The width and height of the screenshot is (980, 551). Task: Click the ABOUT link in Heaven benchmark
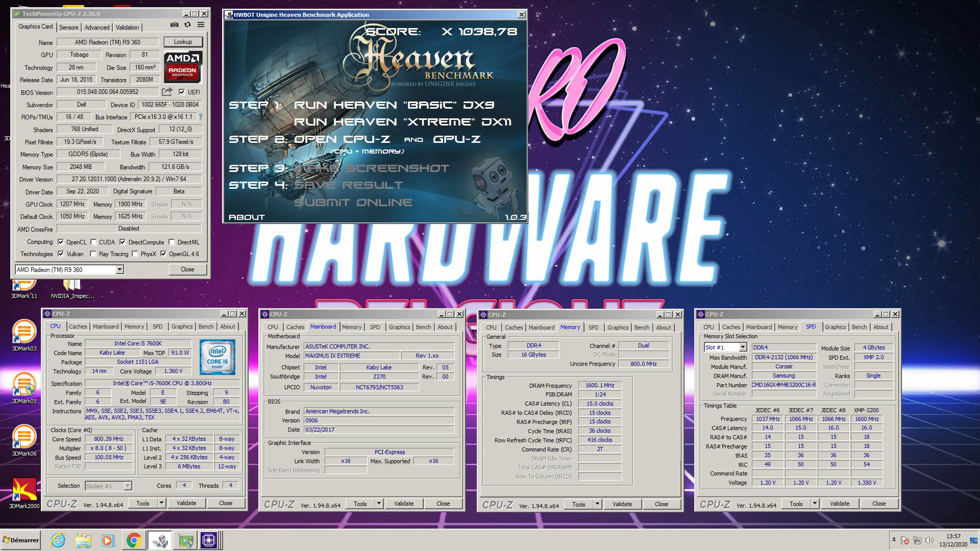[x=247, y=217]
